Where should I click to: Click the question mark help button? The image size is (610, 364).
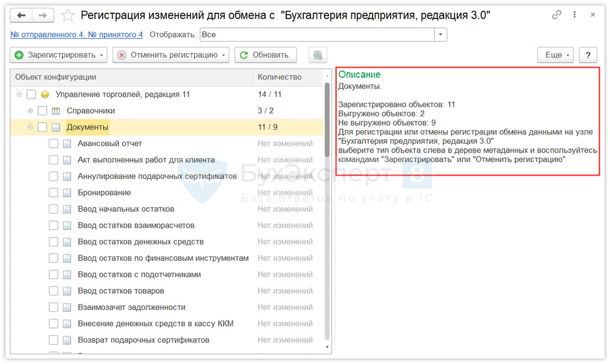pyautogui.click(x=588, y=55)
